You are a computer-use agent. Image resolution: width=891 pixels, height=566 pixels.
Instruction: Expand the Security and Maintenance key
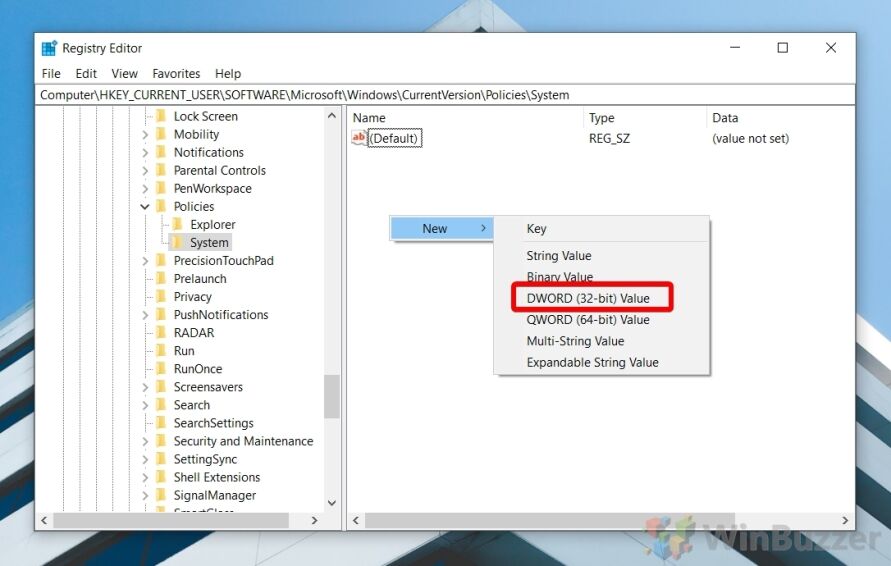(x=145, y=442)
